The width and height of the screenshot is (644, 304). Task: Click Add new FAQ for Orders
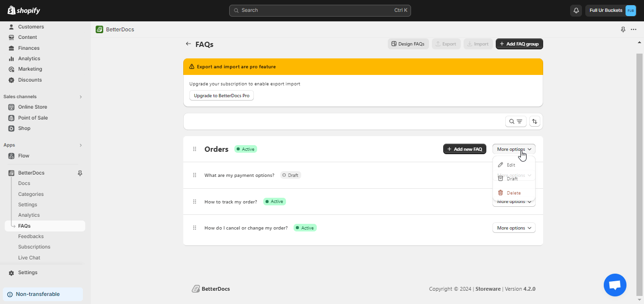pos(465,148)
